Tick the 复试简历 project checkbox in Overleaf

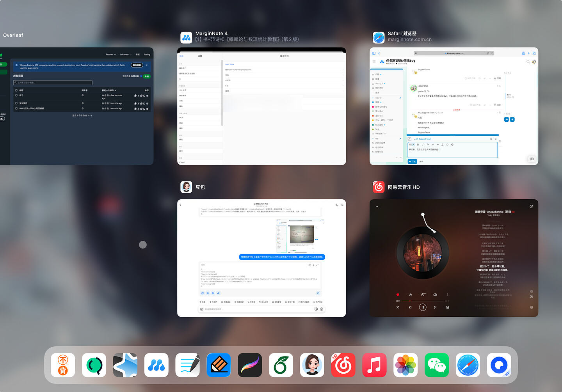[x=16, y=103]
